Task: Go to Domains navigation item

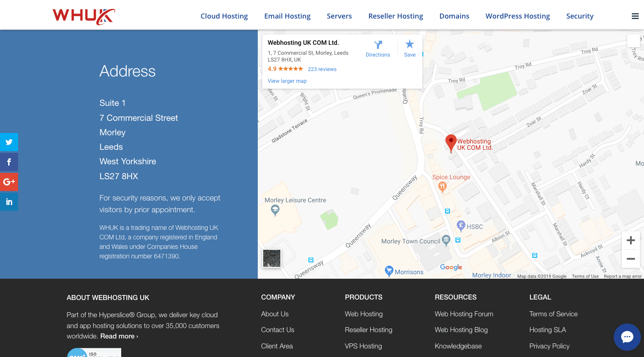Action: point(454,16)
